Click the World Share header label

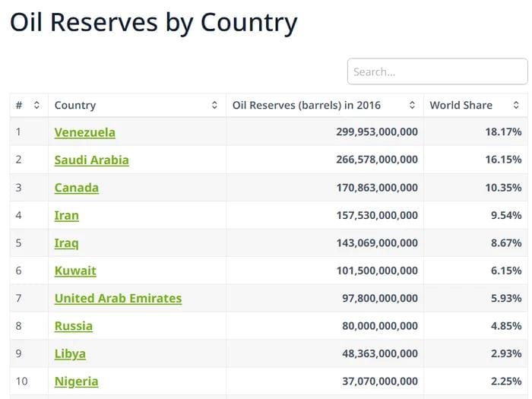click(461, 106)
